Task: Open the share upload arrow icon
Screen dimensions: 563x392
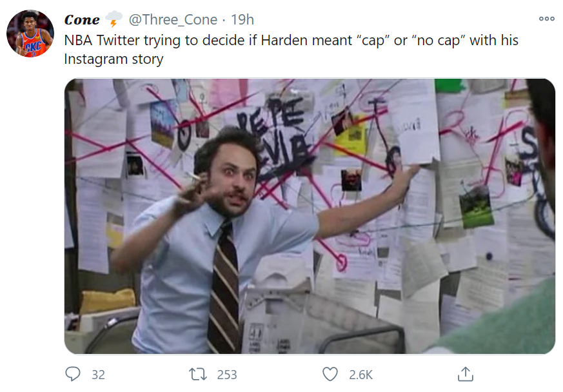Action: (x=466, y=374)
